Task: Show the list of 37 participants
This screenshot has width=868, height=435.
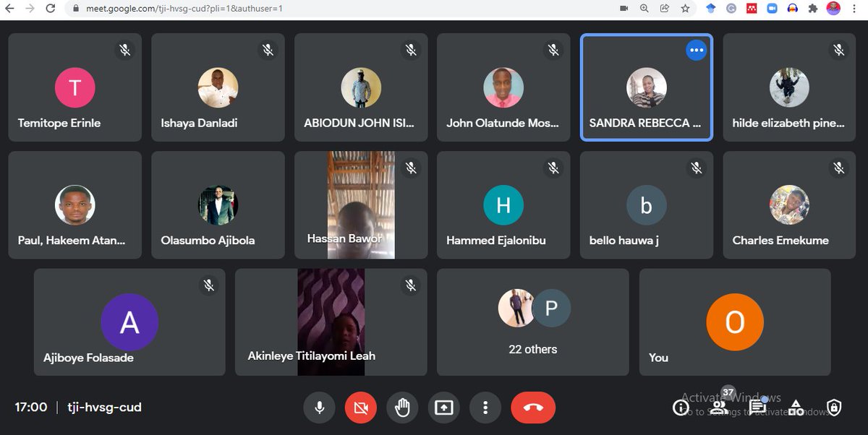Action: (719, 408)
